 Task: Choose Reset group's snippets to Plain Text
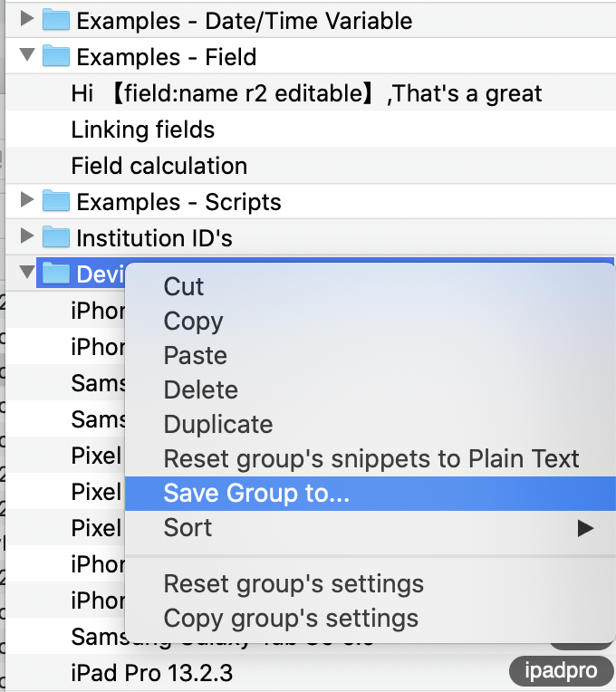tap(371, 459)
